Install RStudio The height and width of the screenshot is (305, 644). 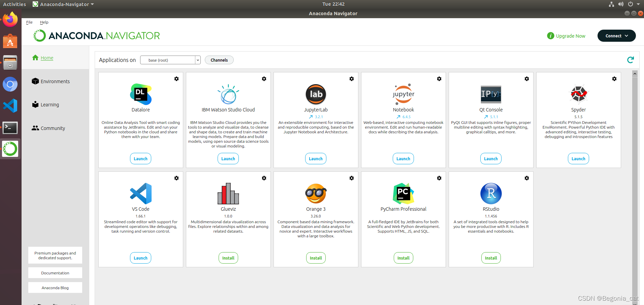point(491,258)
